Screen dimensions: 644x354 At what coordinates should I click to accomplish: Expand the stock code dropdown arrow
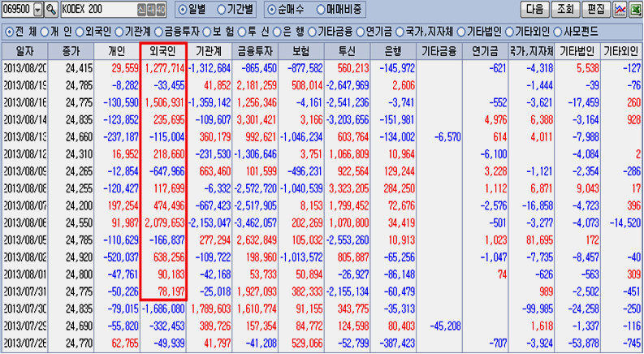[38, 10]
